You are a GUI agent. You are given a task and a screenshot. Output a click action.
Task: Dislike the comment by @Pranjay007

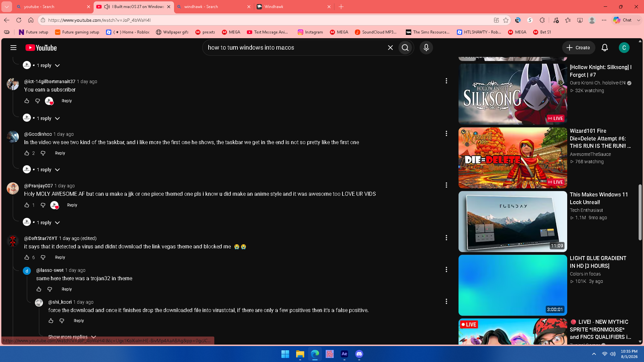[x=43, y=205]
